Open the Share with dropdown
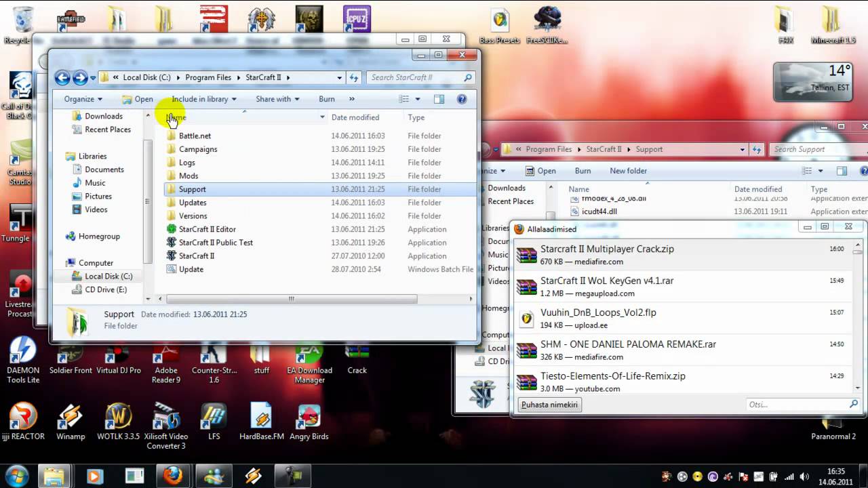Image resolution: width=868 pixels, height=488 pixels. [x=278, y=99]
